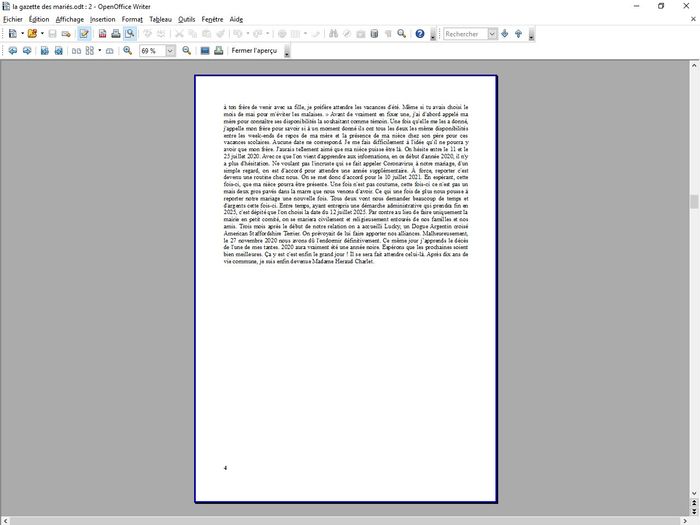The width and height of the screenshot is (700, 525).
Task: Click the previewed page text paragraph
Action: pos(346,184)
